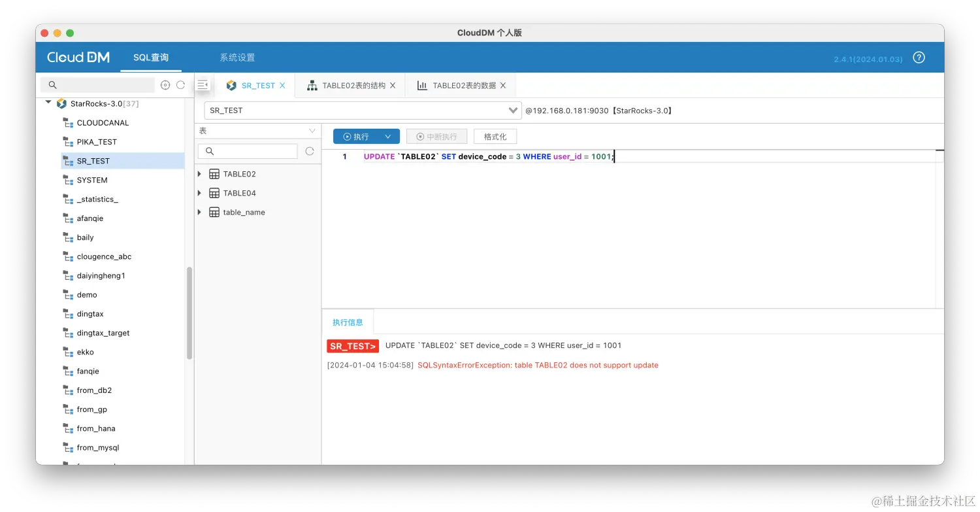Select dingtax_target database

pyautogui.click(x=103, y=333)
